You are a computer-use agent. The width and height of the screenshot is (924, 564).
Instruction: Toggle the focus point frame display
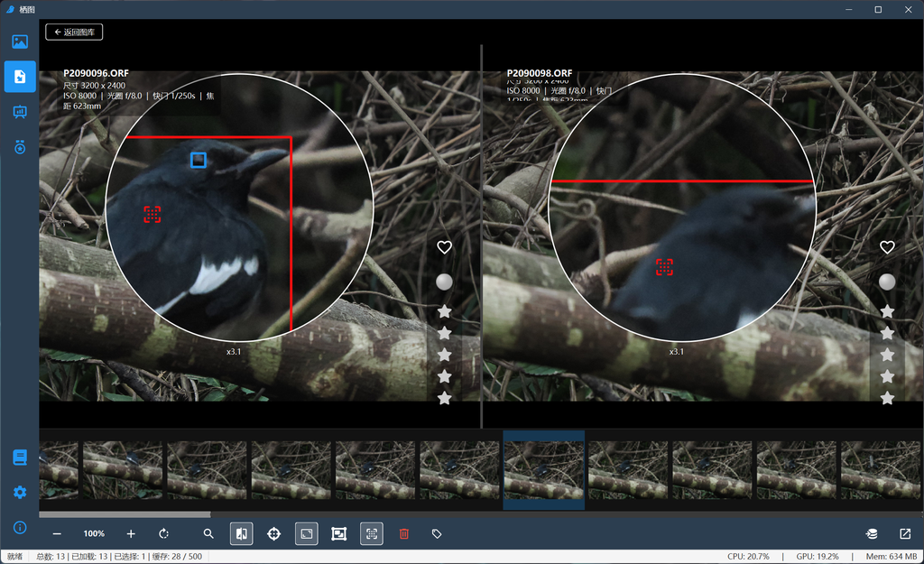tap(371, 534)
